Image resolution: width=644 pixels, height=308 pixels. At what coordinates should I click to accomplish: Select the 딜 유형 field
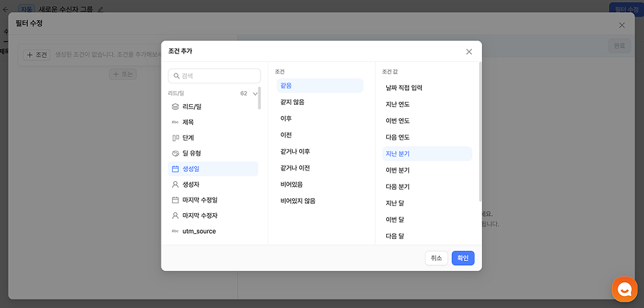[213, 153]
